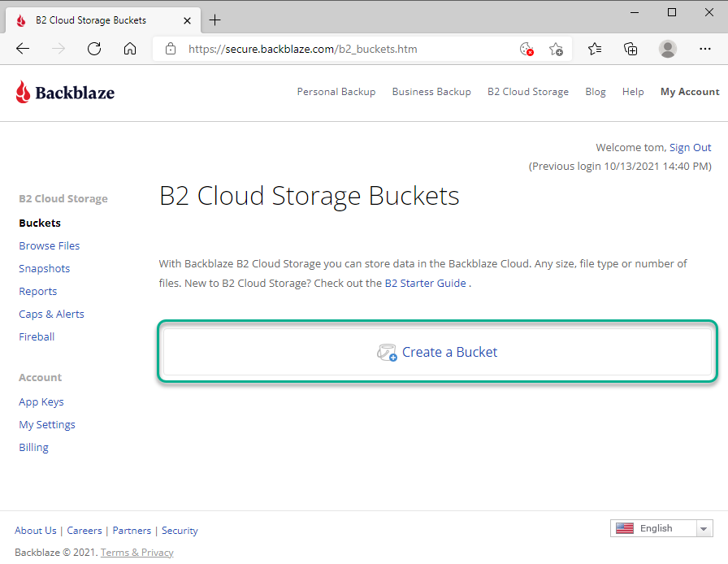Open the B2 Starter Guide link
This screenshot has width=728, height=564.
coord(425,283)
